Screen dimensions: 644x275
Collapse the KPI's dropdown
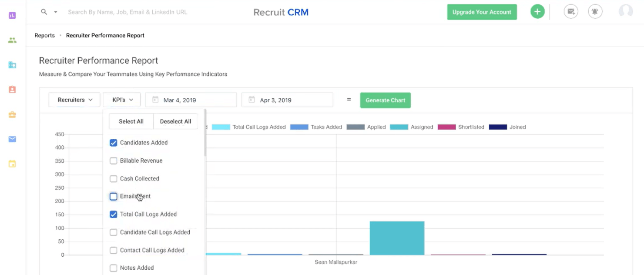pyautogui.click(x=122, y=100)
